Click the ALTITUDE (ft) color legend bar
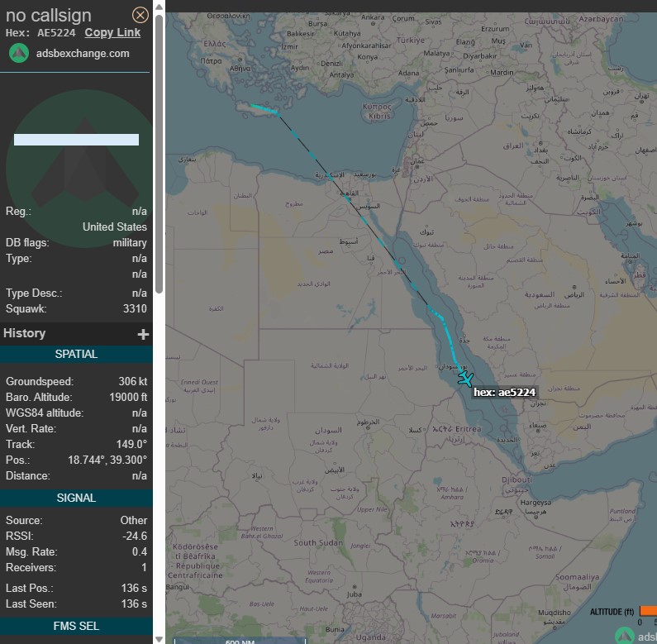This screenshot has width=657, height=644. (646, 611)
